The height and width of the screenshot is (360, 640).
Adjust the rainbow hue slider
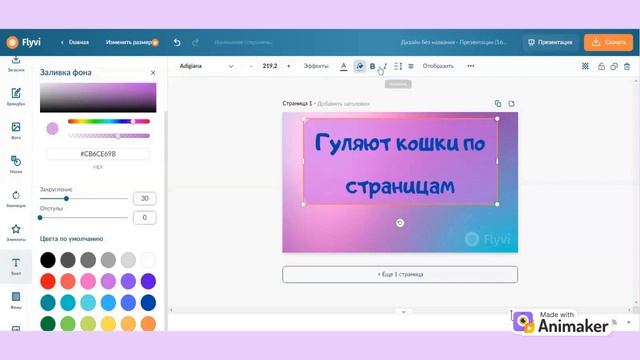click(109, 121)
